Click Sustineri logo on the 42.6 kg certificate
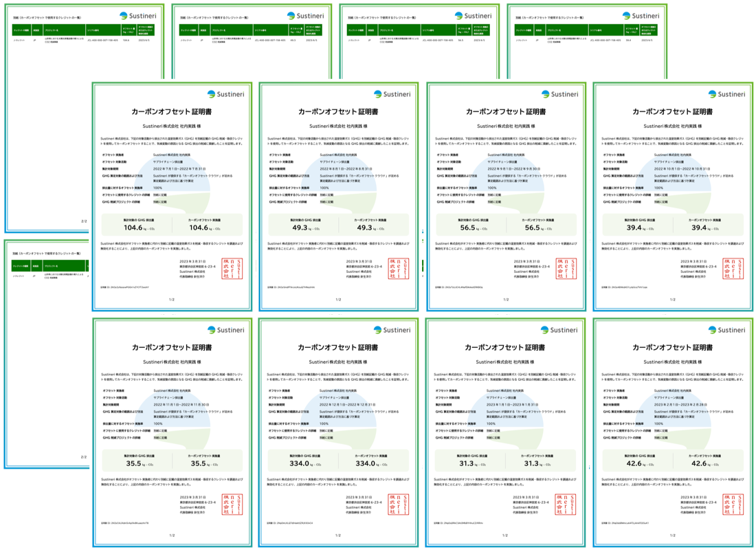The height and width of the screenshot is (550, 756). click(726, 330)
